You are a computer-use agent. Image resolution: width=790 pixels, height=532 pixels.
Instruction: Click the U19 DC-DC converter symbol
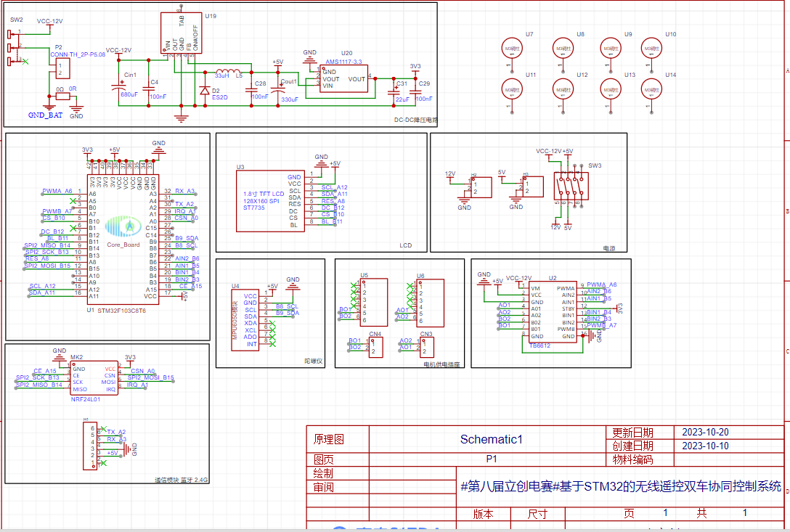pyautogui.click(x=182, y=32)
